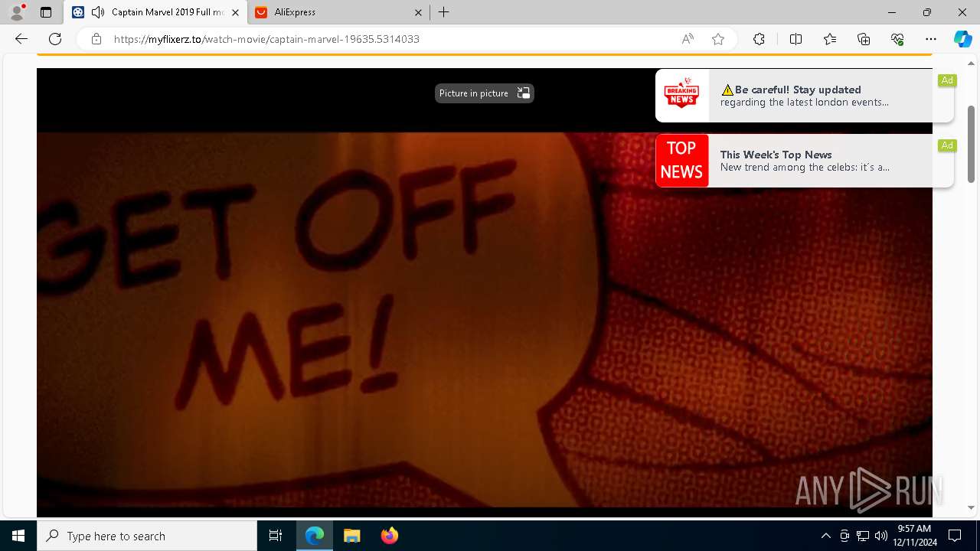
Task: Open the Breaking News ad thumbnail
Action: tap(682, 96)
